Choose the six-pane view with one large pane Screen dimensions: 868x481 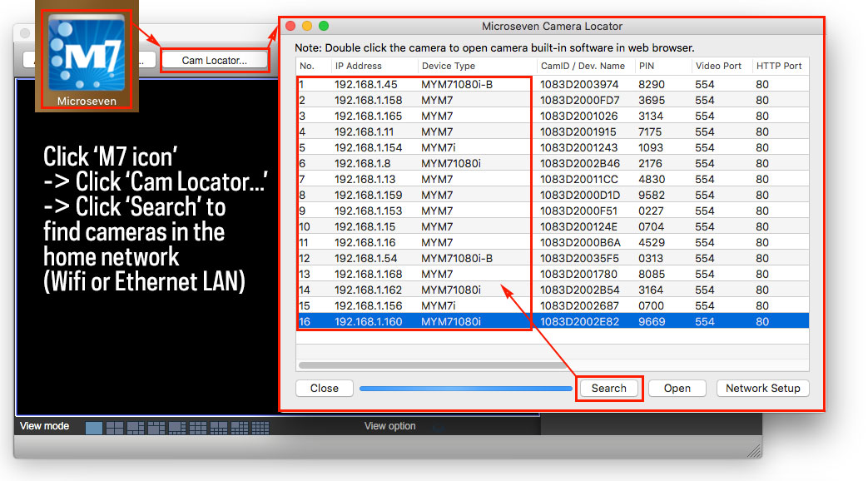tap(136, 427)
